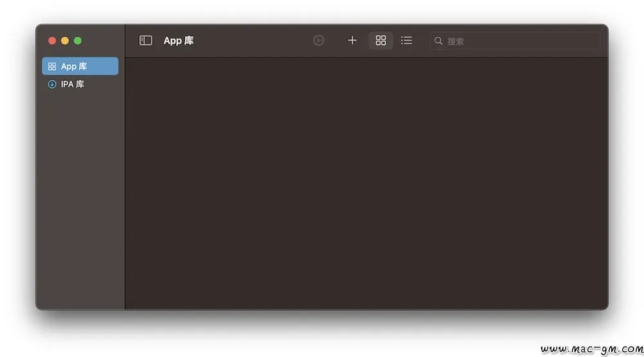Switch to grid view
The image size is (644, 357).
[381, 41]
